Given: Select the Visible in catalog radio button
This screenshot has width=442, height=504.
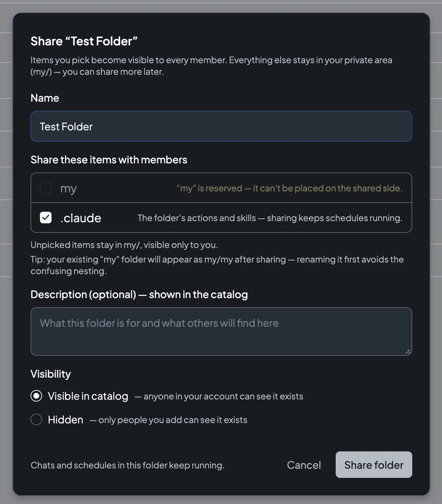Looking at the screenshot, I should pyautogui.click(x=36, y=396).
